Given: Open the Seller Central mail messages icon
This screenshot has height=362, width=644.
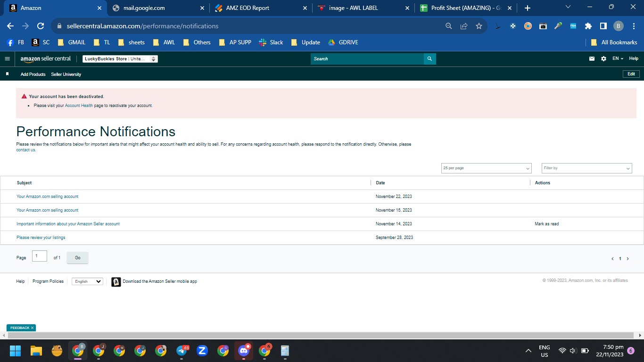Looking at the screenshot, I should point(592,59).
